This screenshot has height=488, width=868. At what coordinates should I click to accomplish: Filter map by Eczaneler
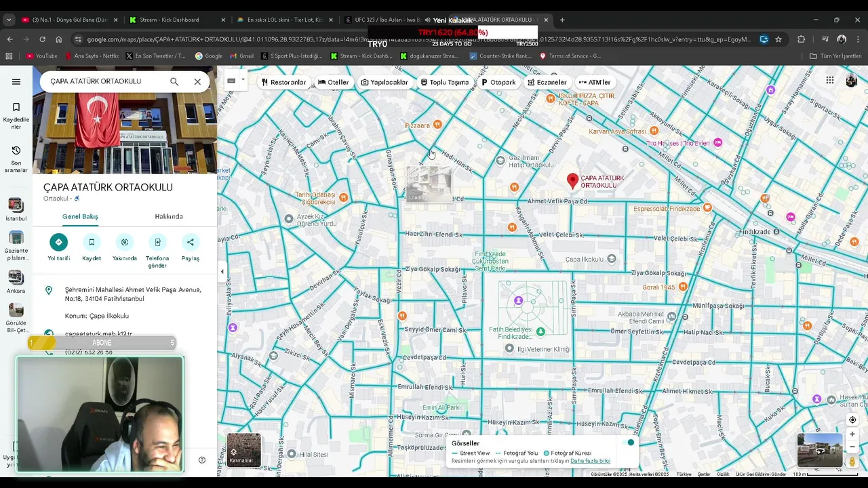pos(547,82)
